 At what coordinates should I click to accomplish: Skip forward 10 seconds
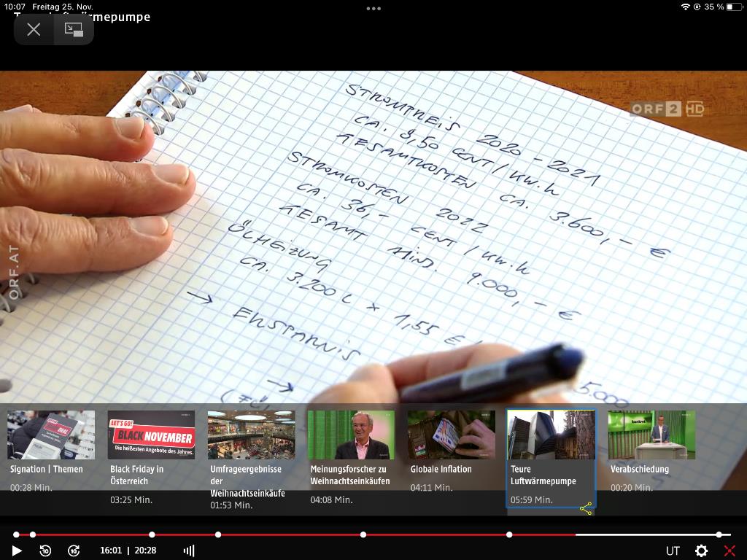point(74,551)
